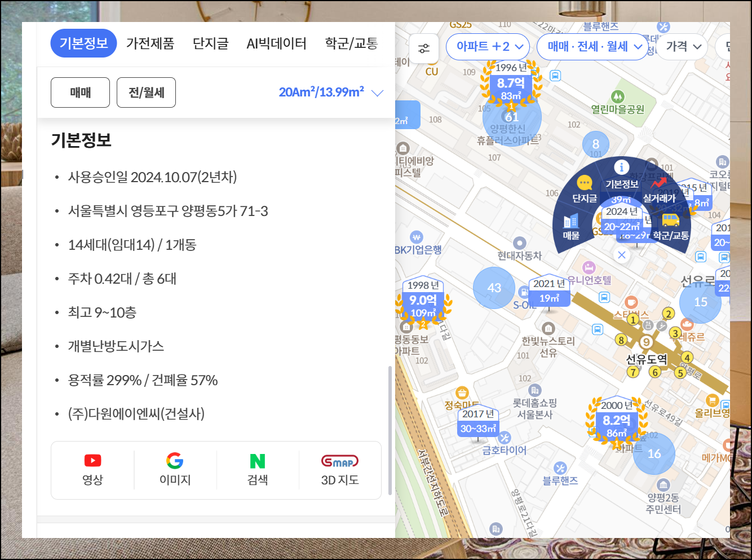Click the 용적률 299% / 건폐율 57% line

click(143, 380)
